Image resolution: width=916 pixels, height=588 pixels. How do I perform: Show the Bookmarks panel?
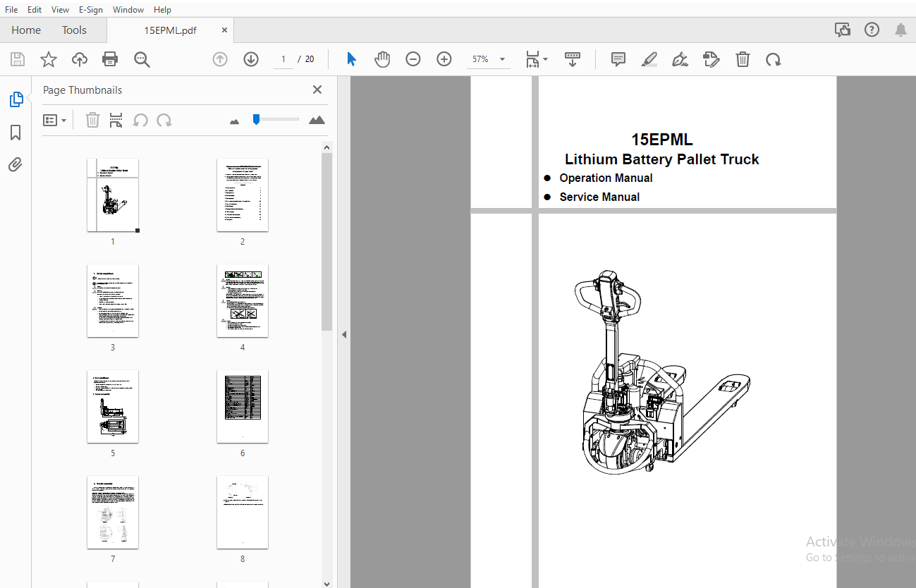tap(16, 133)
